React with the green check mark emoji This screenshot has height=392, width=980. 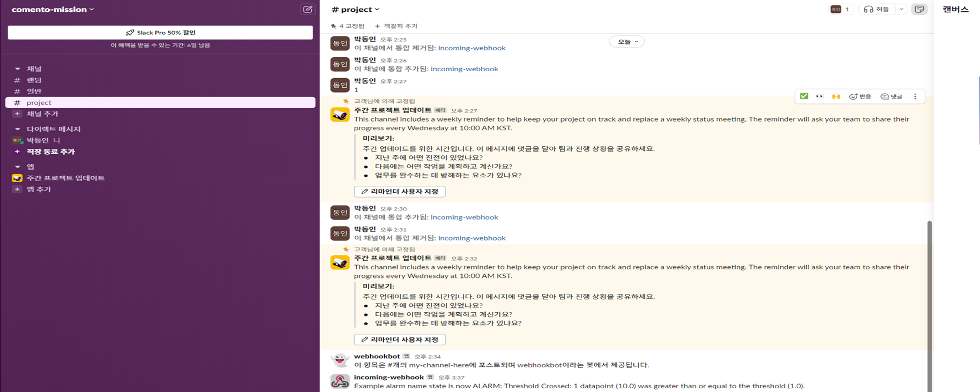click(x=804, y=96)
